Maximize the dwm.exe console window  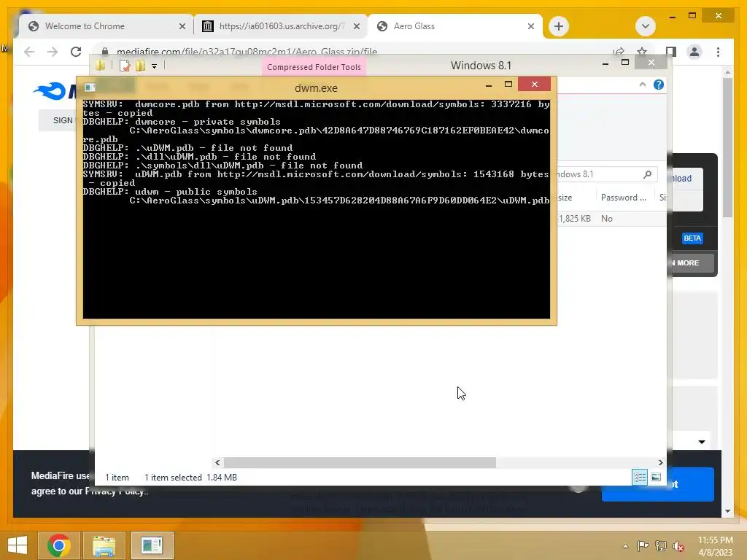tap(508, 85)
